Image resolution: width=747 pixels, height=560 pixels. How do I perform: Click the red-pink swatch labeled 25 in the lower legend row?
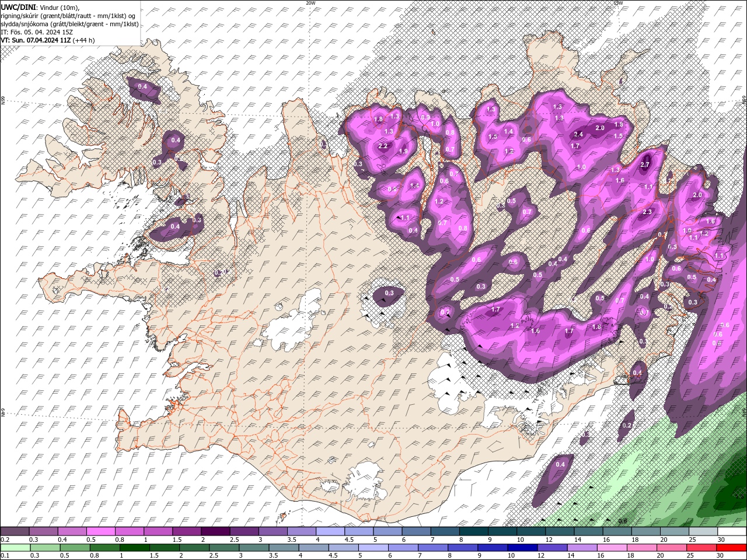(x=701, y=548)
